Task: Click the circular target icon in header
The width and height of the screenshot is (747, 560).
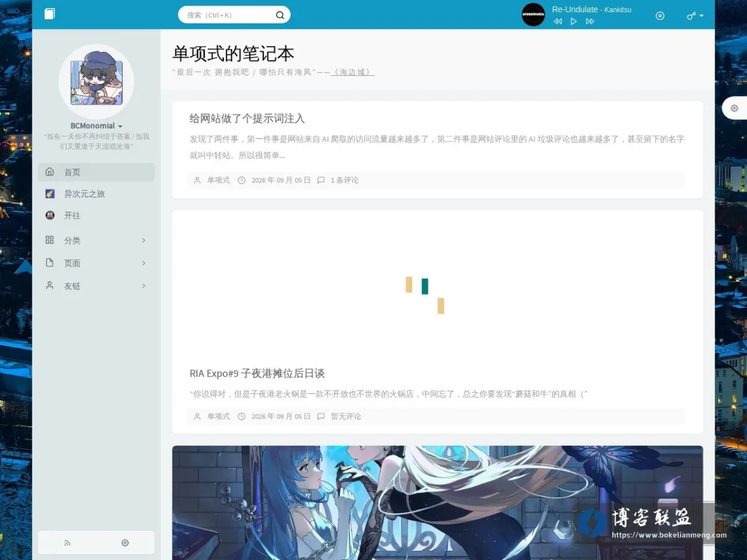Action: click(x=660, y=16)
